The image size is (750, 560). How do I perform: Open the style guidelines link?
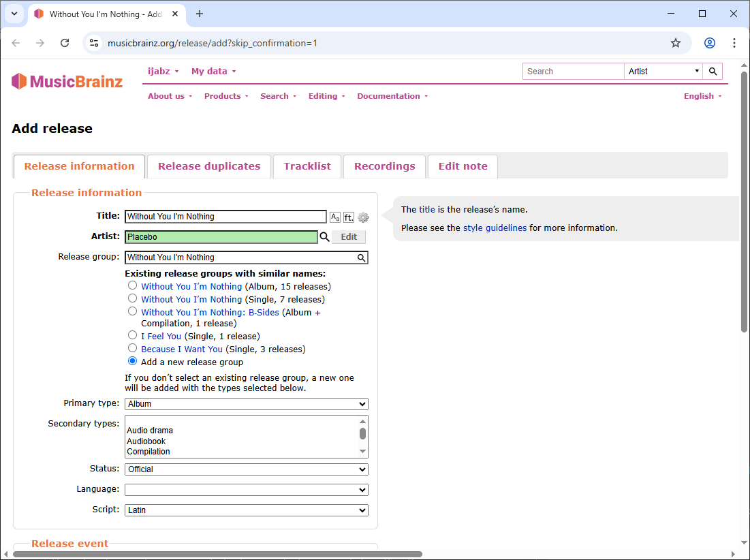(x=495, y=228)
